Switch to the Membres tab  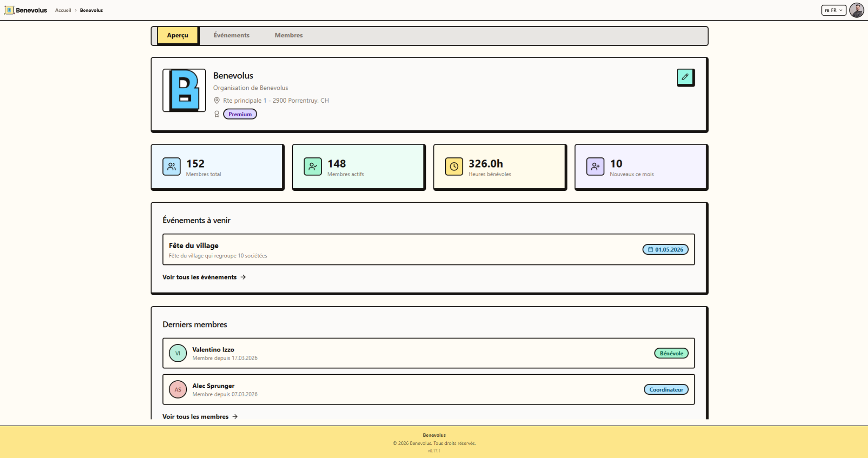tap(289, 35)
